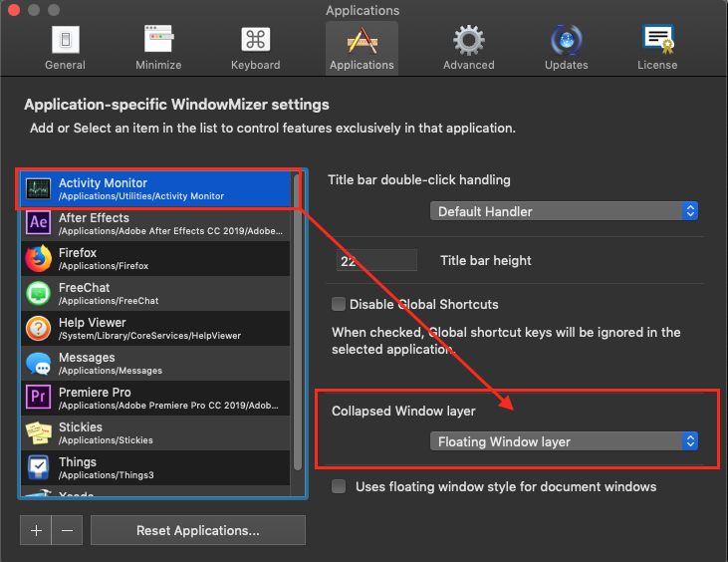Select the Premiere Pro row name
The height and width of the screenshot is (562, 728).
[95, 392]
